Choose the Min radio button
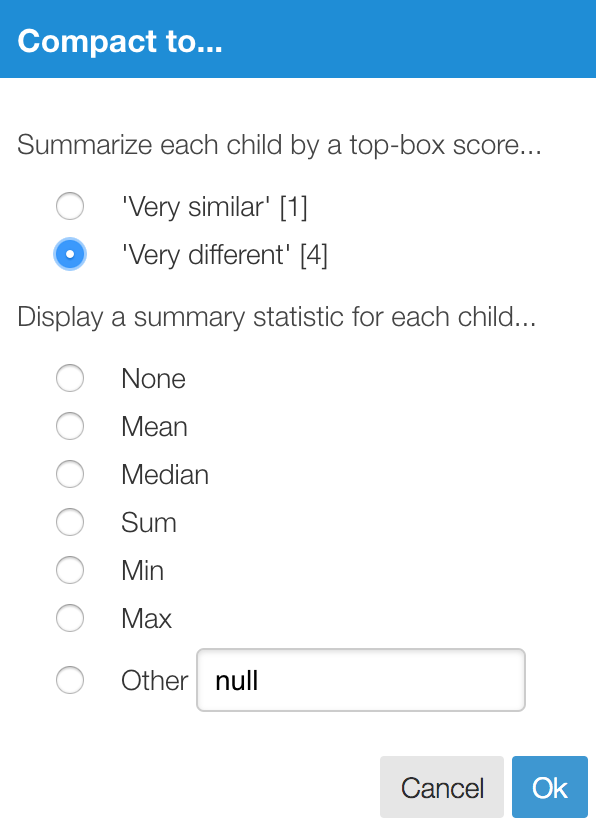Image resolution: width=596 pixels, height=826 pixels. click(70, 570)
